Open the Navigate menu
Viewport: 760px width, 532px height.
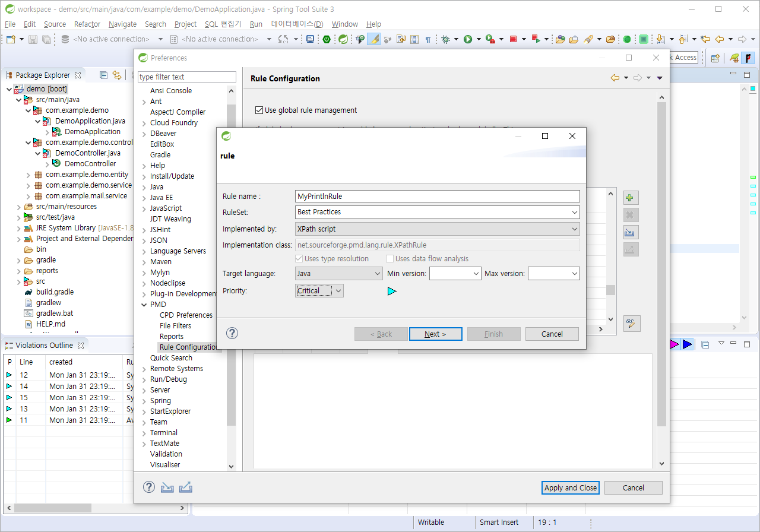click(123, 24)
